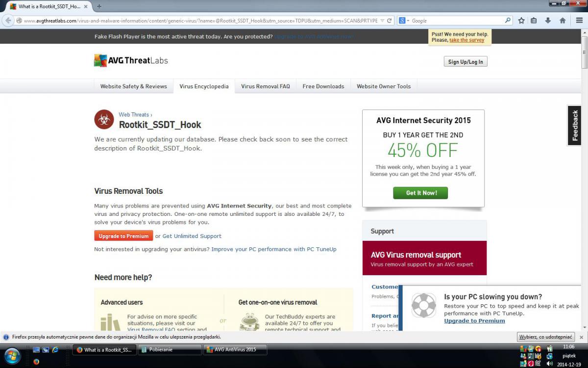Click the 'Virus Removal Tools' heading
This screenshot has height=368, width=588.
(x=128, y=191)
